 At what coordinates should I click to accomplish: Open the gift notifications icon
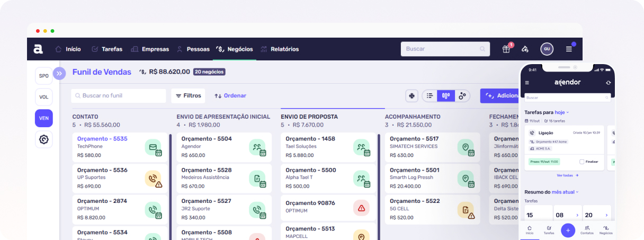[x=506, y=49]
